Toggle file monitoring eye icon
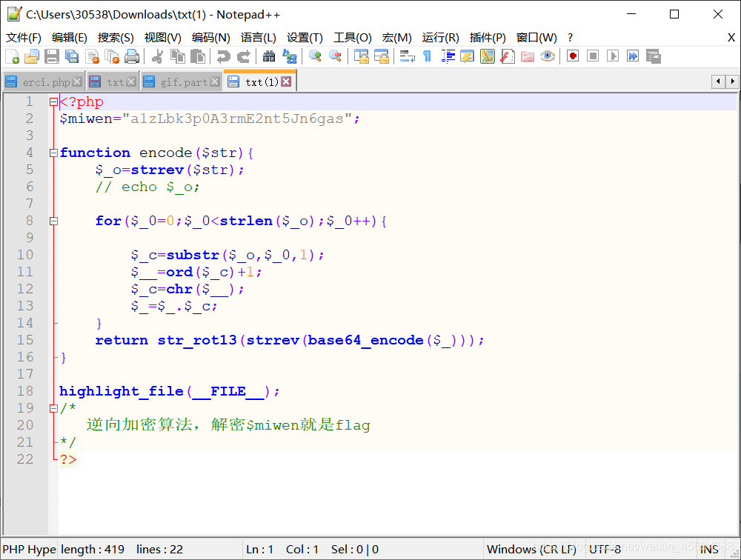The width and height of the screenshot is (741, 560). [548, 56]
